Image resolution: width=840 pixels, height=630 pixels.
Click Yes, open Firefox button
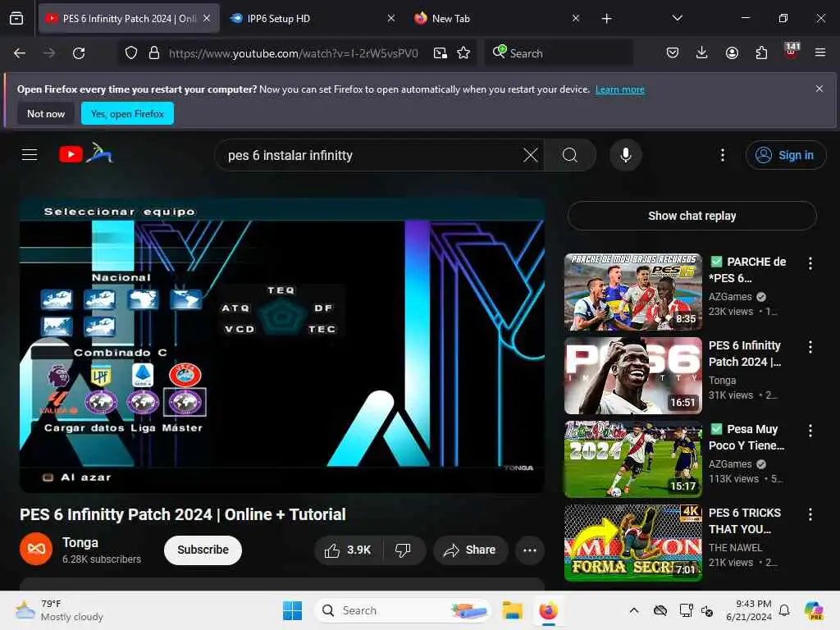coord(127,113)
